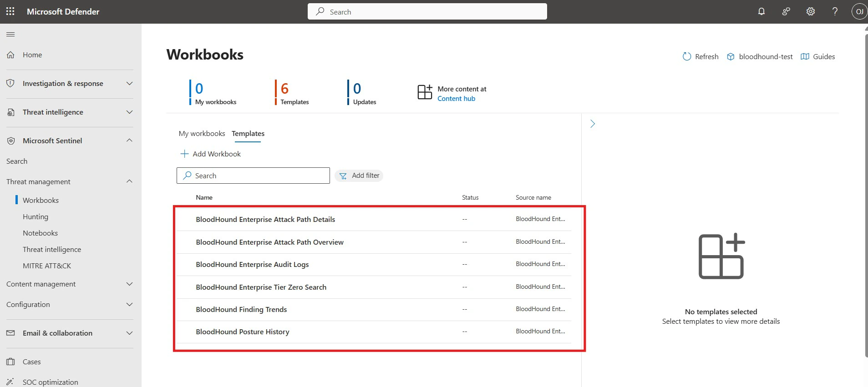Image resolution: width=868 pixels, height=387 pixels.
Task: Open Hunting in sidebar
Action: pyautogui.click(x=36, y=216)
